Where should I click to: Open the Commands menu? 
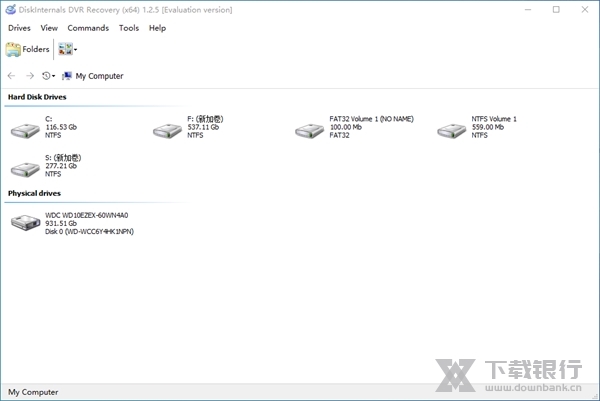tap(88, 28)
